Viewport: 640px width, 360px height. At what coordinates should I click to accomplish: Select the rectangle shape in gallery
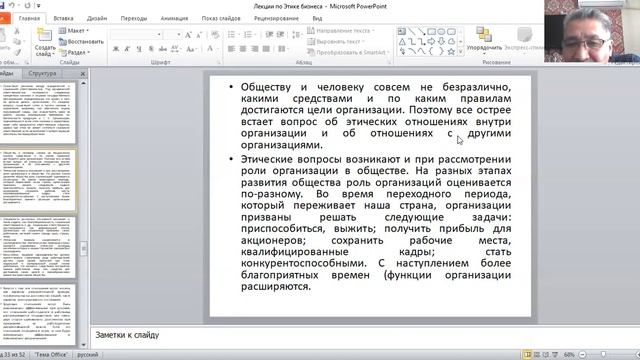pos(431,31)
